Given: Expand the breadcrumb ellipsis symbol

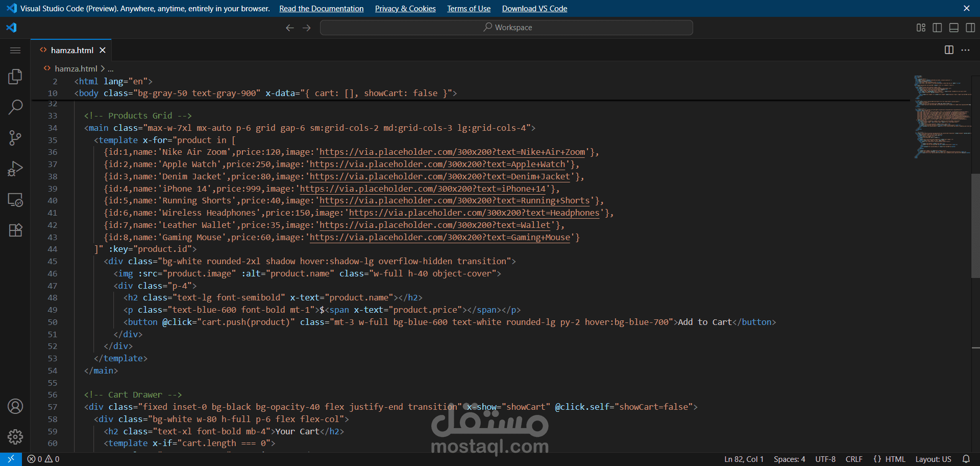Looking at the screenshot, I should pyautogui.click(x=111, y=68).
